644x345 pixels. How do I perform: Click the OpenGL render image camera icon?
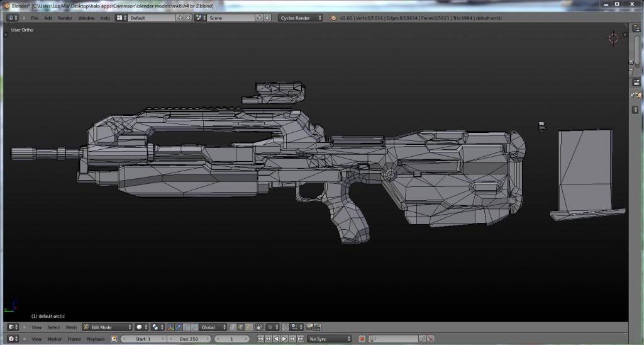309,327
